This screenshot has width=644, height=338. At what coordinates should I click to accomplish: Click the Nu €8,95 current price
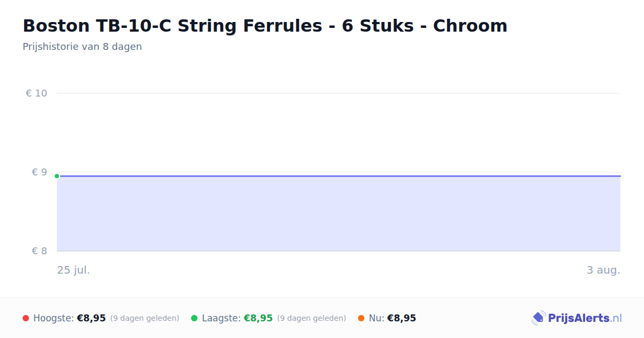pyautogui.click(x=401, y=318)
